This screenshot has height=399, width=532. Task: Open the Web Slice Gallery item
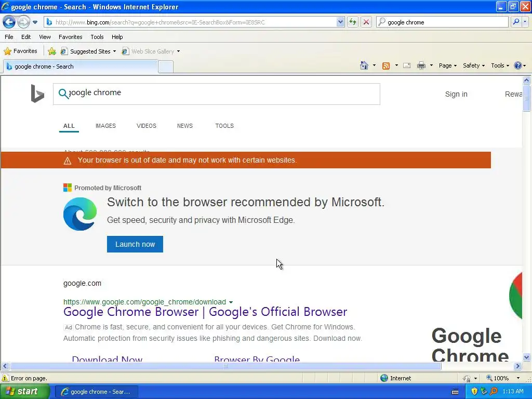[151, 51]
